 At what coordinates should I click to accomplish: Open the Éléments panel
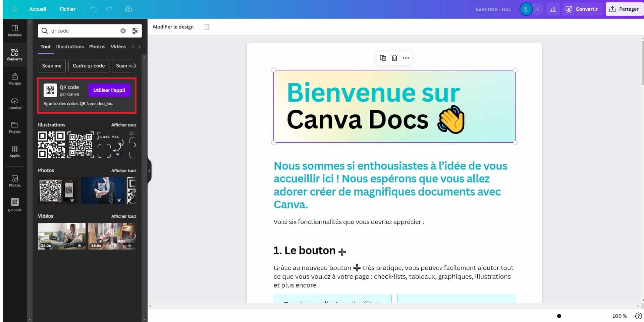pos(14,55)
